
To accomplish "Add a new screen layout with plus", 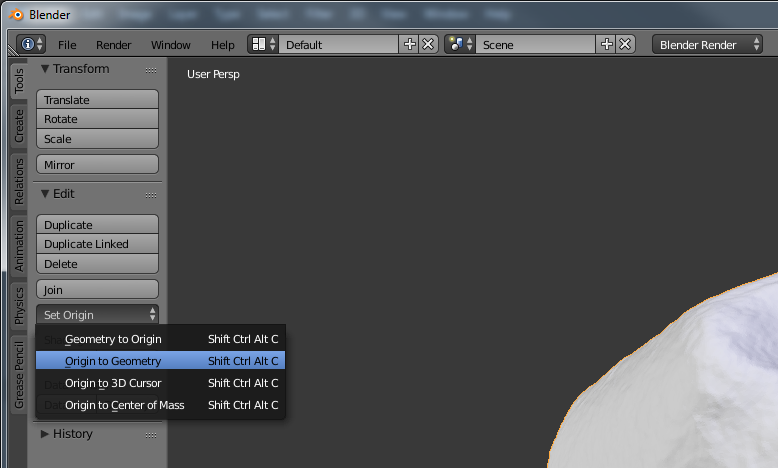I will (410, 45).
